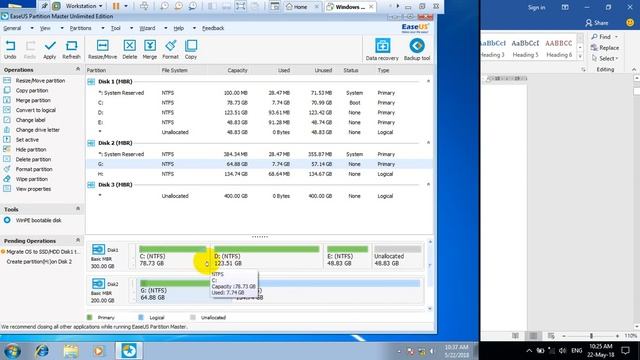The height and width of the screenshot is (360, 640).
Task: Click Sign in link in Word
Action: click(x=536, y=8)
